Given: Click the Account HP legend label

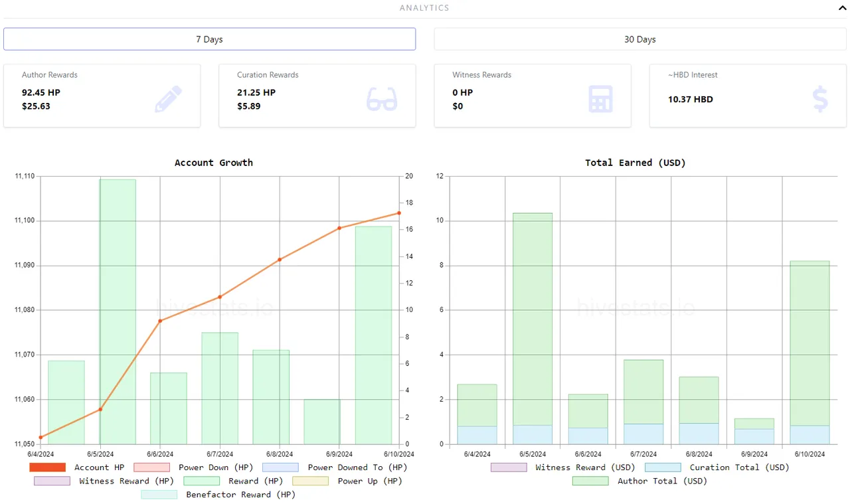Looking at the screenshot, I should [x=99, y=467].
